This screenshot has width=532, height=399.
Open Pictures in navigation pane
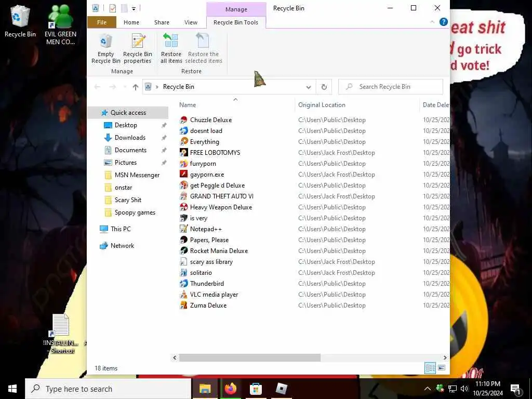pyautogui.click(x=126, y=163)
